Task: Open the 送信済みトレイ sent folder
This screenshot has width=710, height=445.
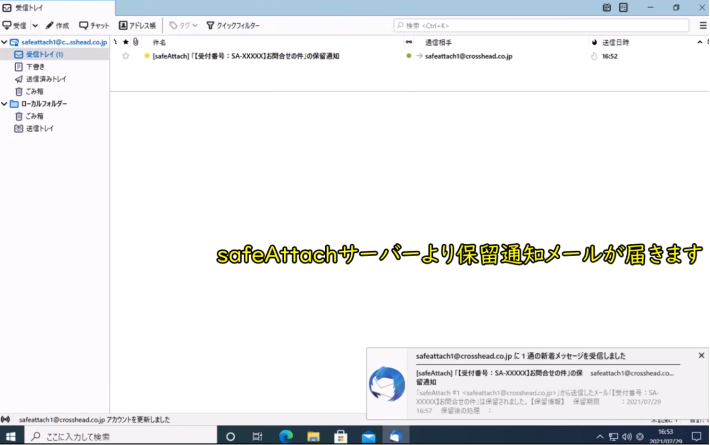Action: (x=41, y=79)
